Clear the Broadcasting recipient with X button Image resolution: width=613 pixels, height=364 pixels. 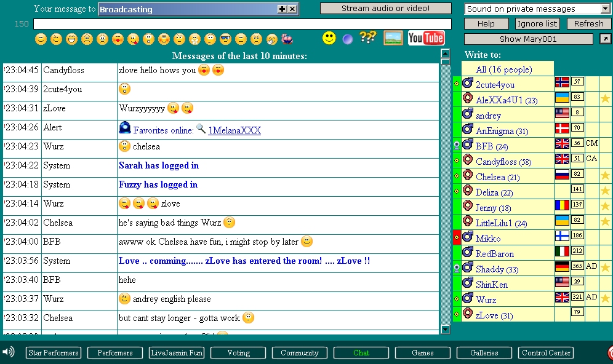coord(292,9)
